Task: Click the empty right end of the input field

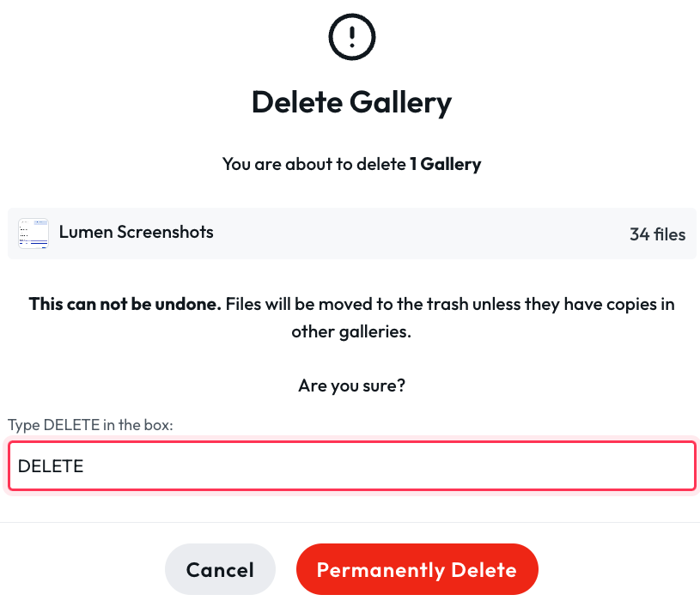Action: [581, 466]
